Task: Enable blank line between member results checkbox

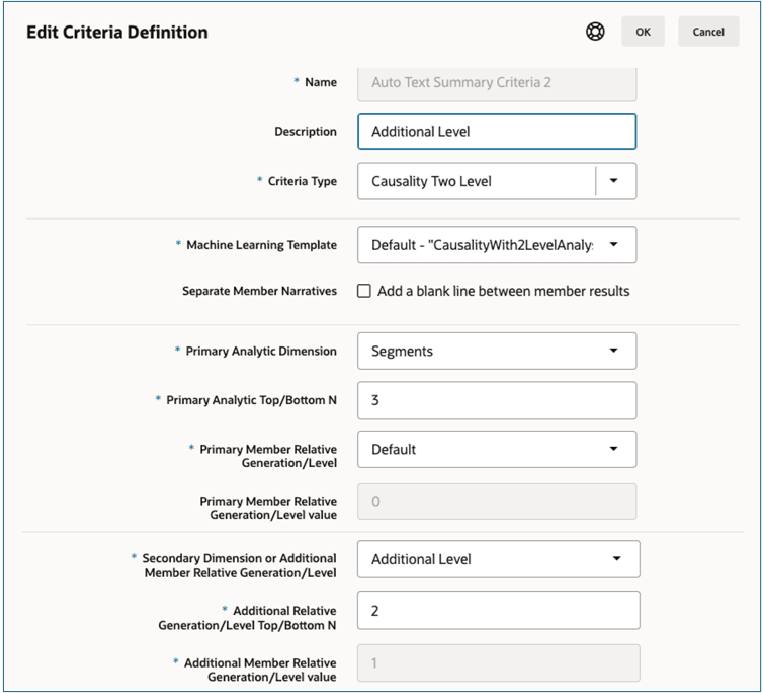Action: pos(363,291)
